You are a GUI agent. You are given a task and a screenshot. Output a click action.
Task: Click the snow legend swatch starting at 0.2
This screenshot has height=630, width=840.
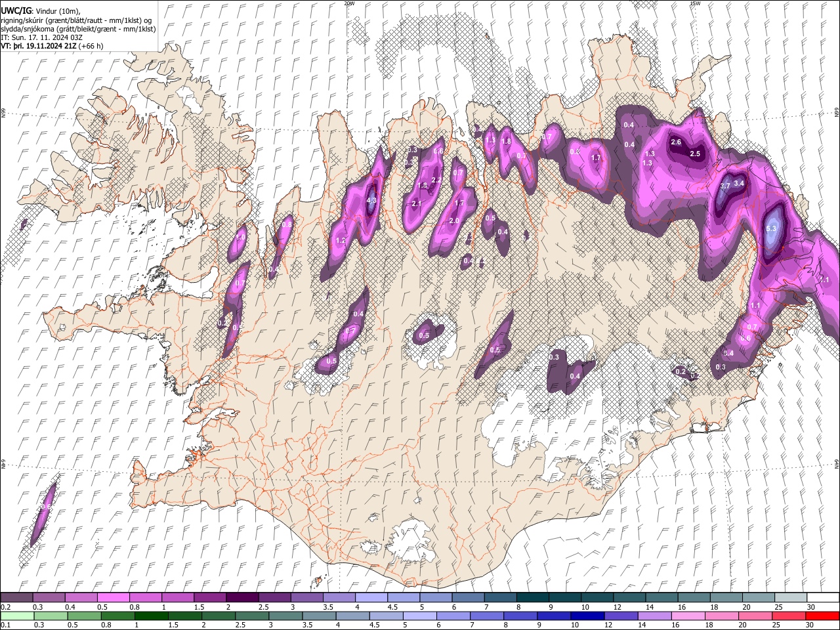pyautogui.click(x=16, y=597)
